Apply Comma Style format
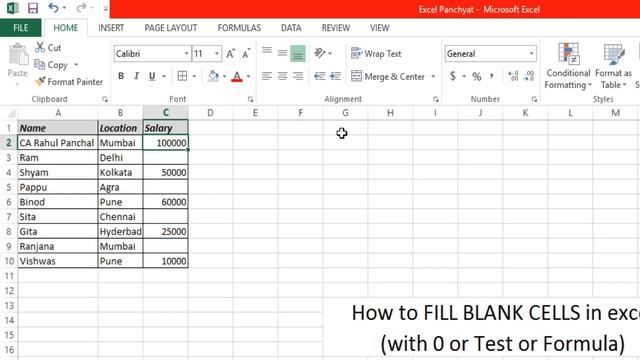The height and width of the screenshot is (360, 640). coord(492,76)
